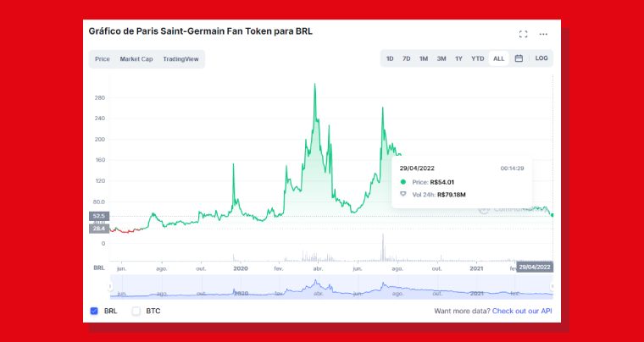Select the 7D time range

[406, 58]
